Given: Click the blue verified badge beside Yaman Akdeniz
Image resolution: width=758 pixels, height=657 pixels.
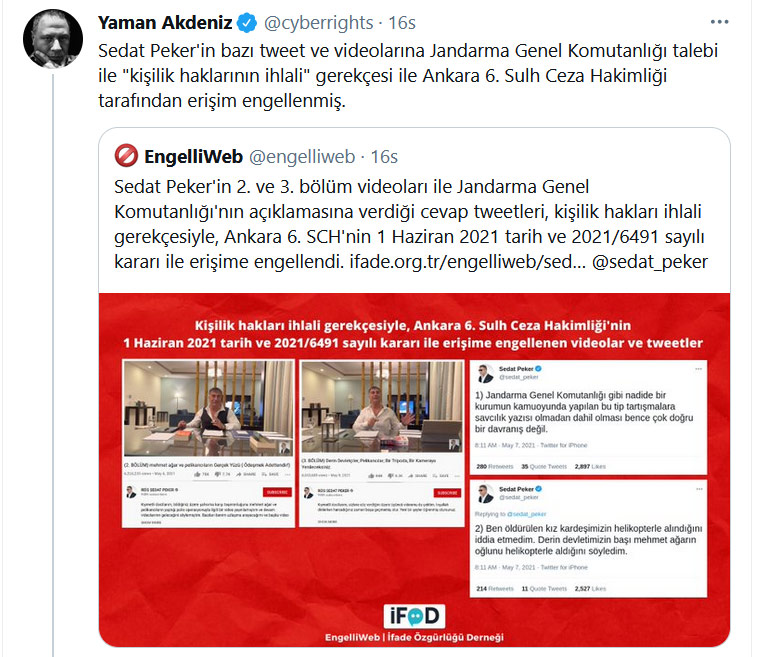Looking at the screenshot, I should (x=247, y=23).
